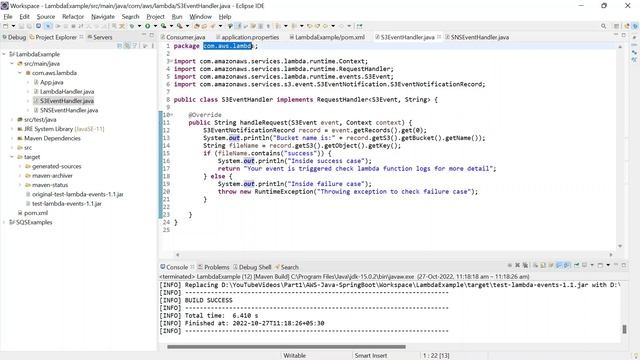
Task: Click the console vertical scrollbar thumb
Action: (624, 329)
